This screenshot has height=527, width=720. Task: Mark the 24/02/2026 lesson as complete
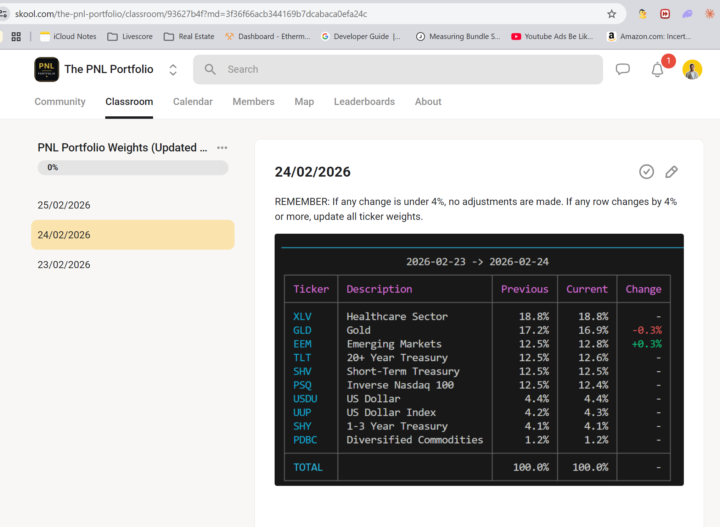click(646, 172)
